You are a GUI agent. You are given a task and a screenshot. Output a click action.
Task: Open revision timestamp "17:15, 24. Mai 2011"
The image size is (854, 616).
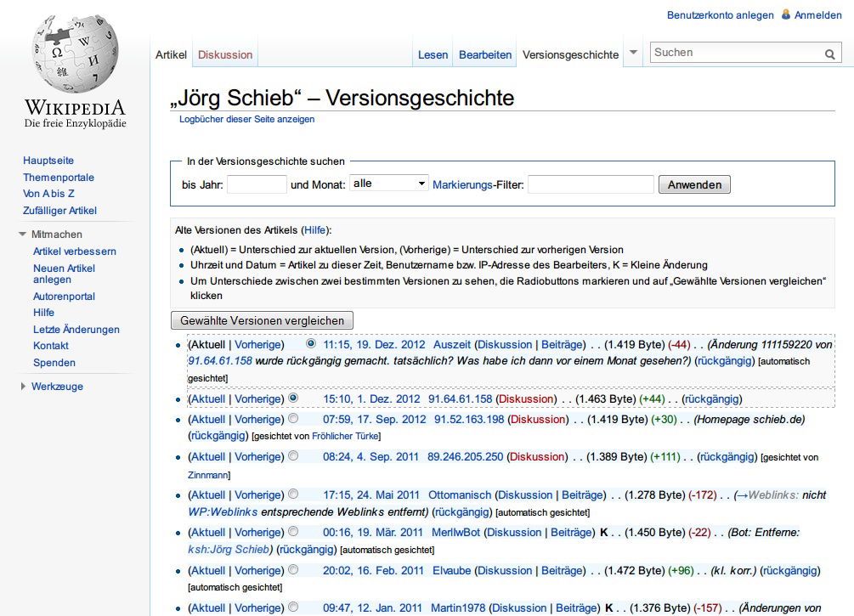(371, 495)
